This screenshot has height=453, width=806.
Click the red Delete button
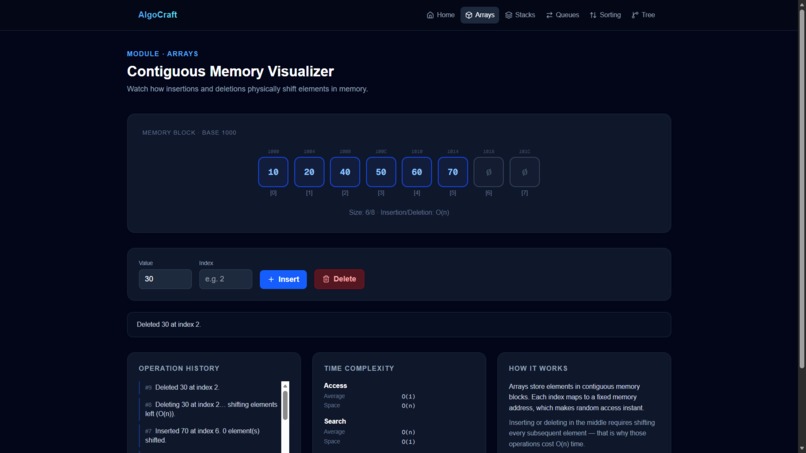[339, 279]
